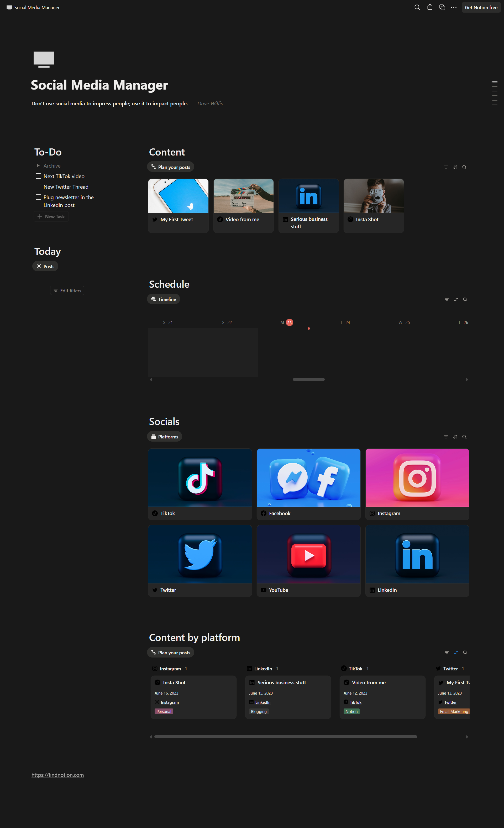Open the Insta Shot gallery card
This screenshot has width=504, height=828.
pyautogui.click(x=374, y=206)
